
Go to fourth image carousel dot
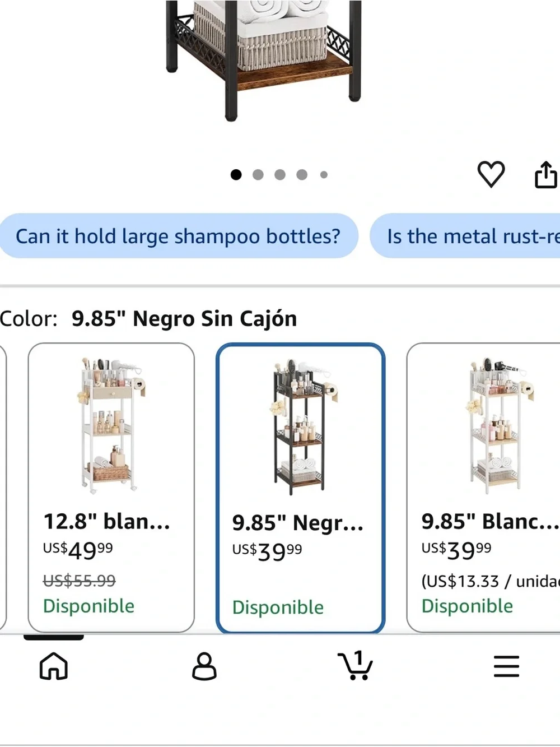tap(302, 175)
